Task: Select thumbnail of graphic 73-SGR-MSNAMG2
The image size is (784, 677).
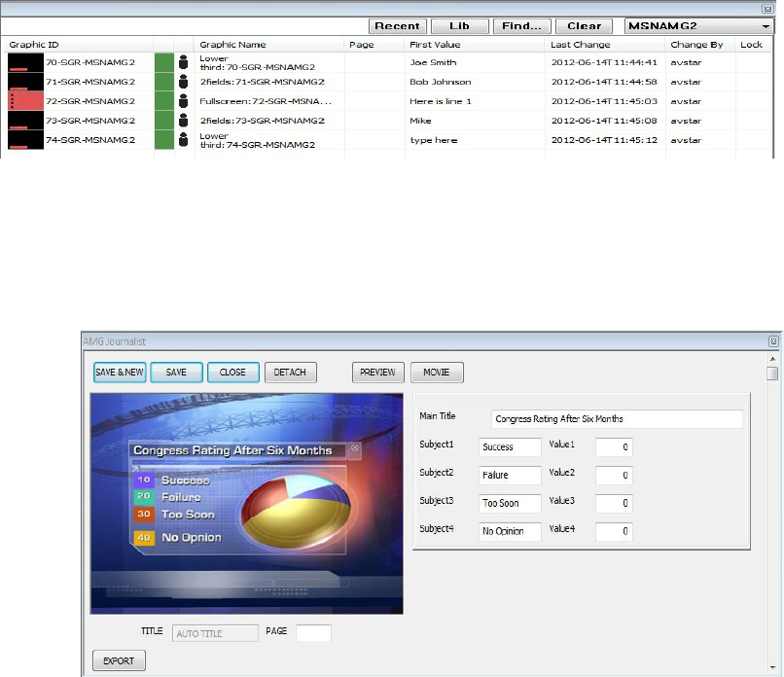Action: (x=25, y=121)
